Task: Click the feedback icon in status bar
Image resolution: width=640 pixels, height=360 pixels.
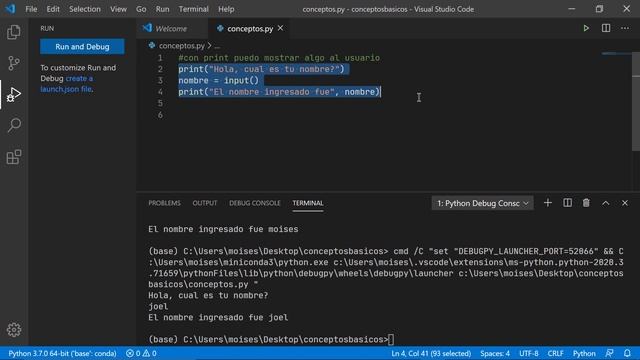Action: point(609,353)
